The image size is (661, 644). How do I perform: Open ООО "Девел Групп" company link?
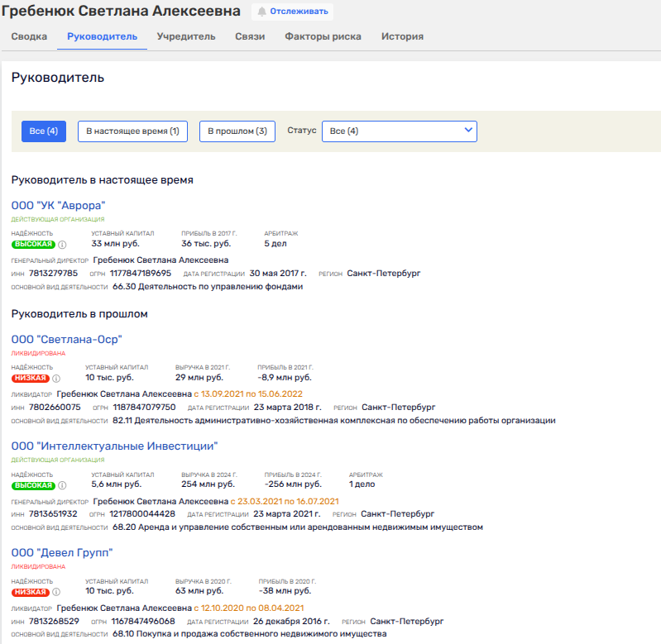point(62,552)
